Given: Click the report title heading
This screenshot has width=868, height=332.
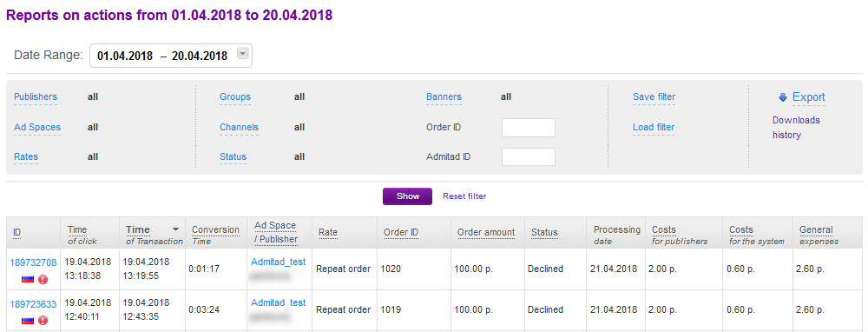Looking at the screenshot, I should [169, 15].
